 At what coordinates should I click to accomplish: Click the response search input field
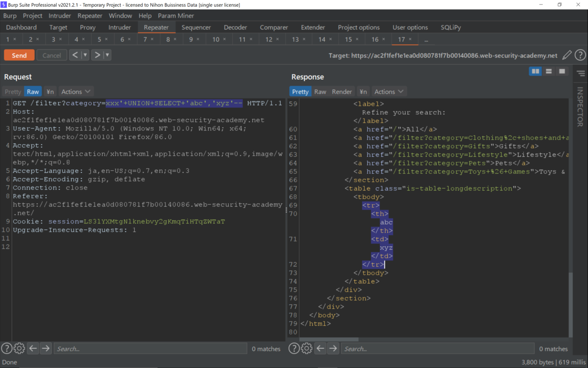(438, 349)
